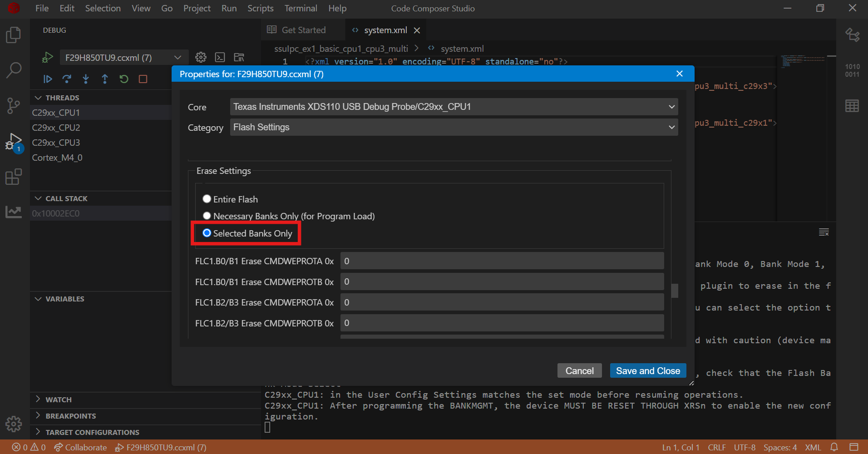
Task: Select Necessary Banks Only option
Action: coord(207,216)
